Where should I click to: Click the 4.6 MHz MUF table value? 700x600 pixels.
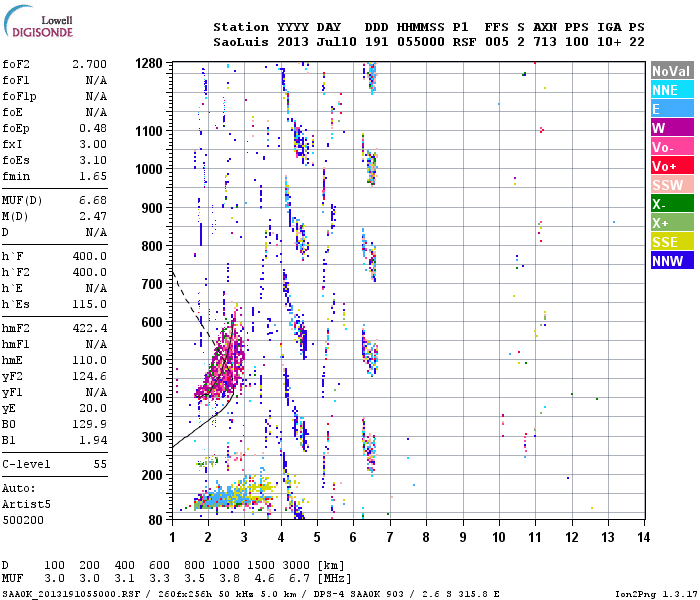point(264,579)
